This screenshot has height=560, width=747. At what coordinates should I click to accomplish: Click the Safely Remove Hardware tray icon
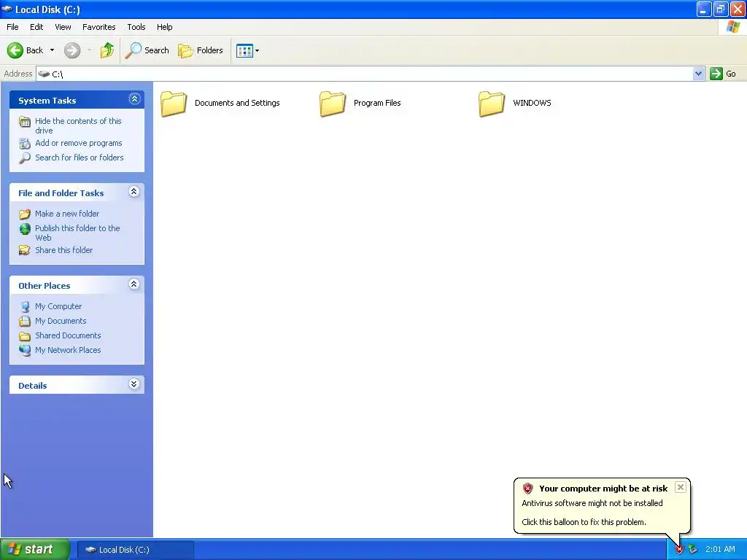click(693, 550)
